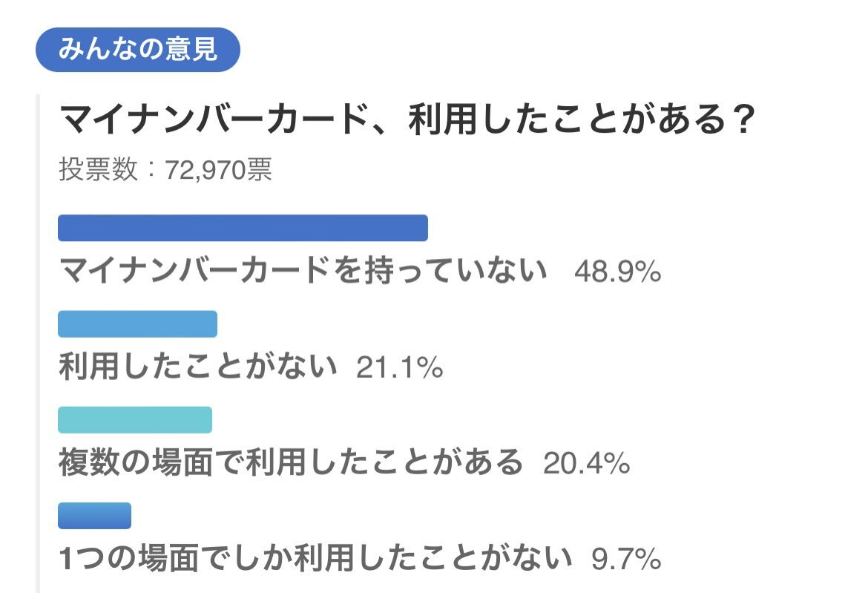
Task: Click the 投票数 72,970票 vote count text
Action: [x=165, y=169]
